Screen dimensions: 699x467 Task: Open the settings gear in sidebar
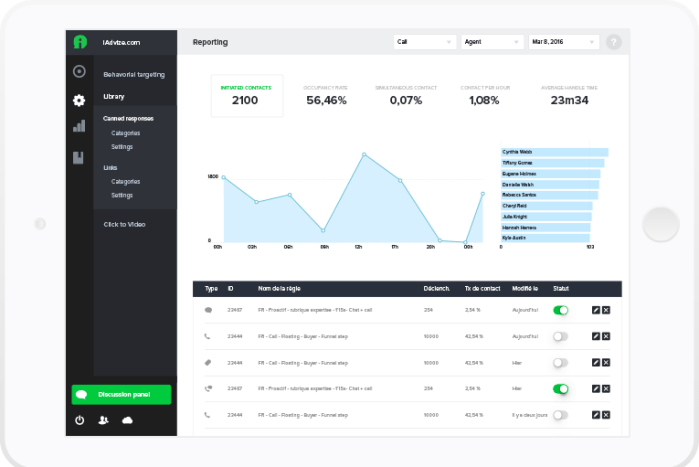(x=79, y=99)
